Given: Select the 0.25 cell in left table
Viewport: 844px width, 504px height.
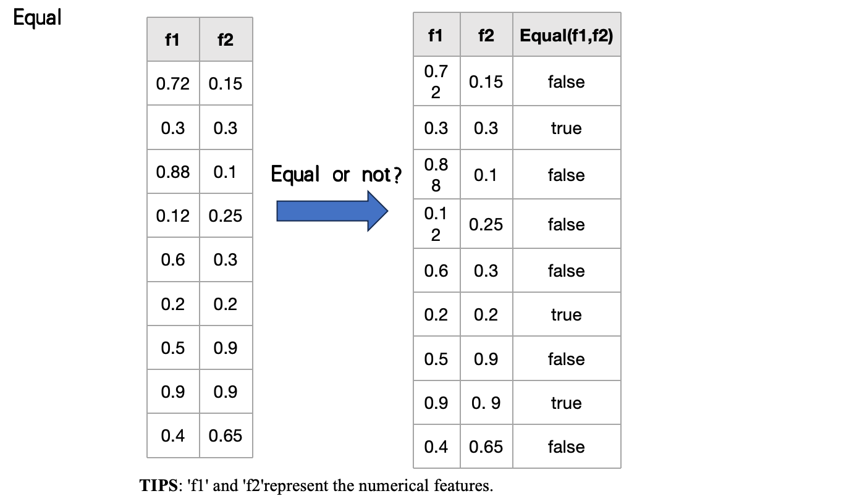Looking at the screenshot, I should coord(226,216).
